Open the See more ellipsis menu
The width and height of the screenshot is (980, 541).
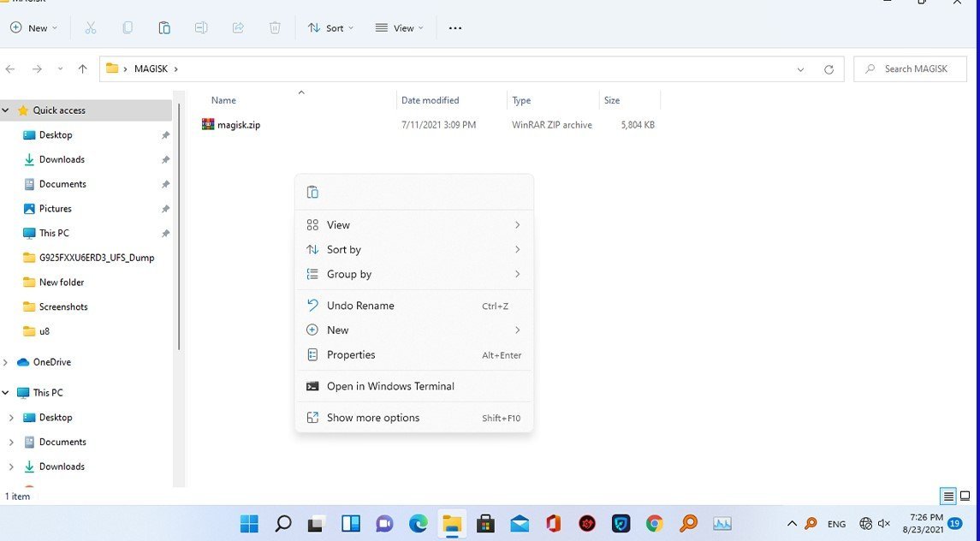(455, 28)
